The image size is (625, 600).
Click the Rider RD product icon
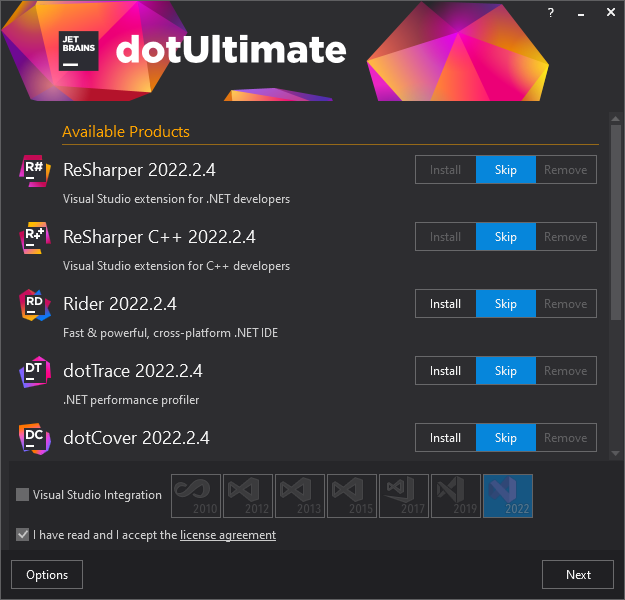pos(35,305)
